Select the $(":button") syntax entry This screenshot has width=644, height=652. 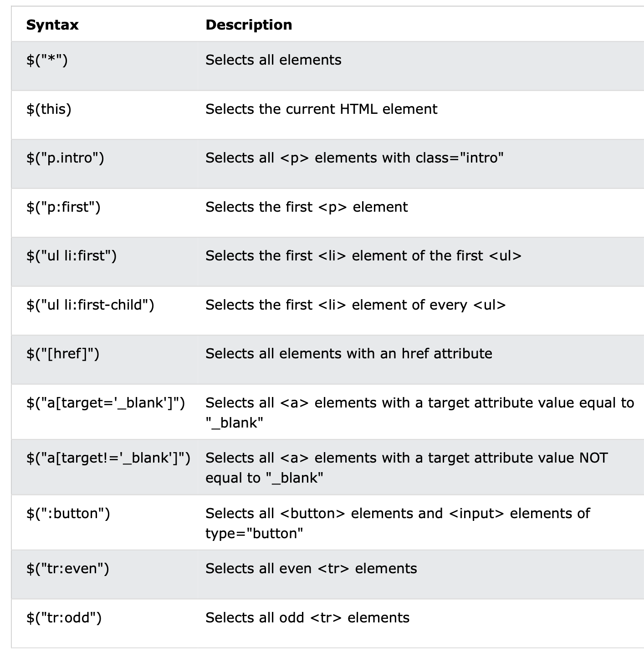(x=68, y=514)
